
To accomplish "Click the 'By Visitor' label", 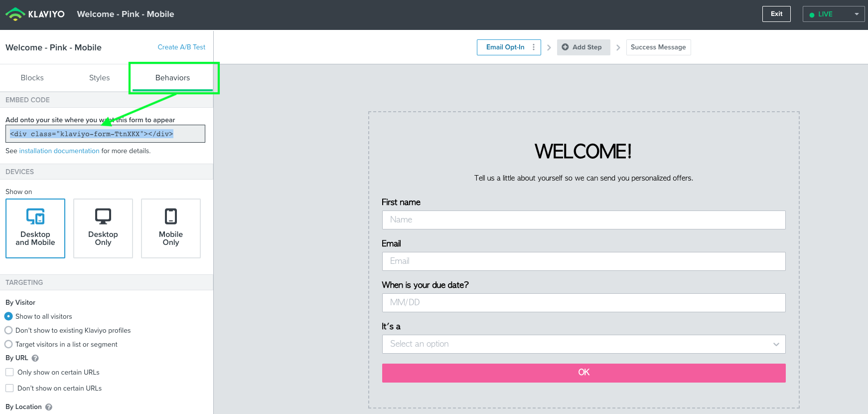I will pos(20,302).
